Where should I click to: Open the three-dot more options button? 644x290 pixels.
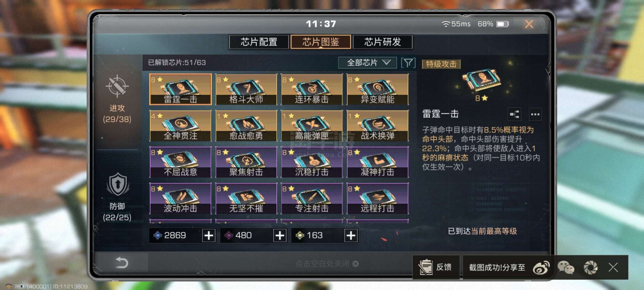(535, 114)
